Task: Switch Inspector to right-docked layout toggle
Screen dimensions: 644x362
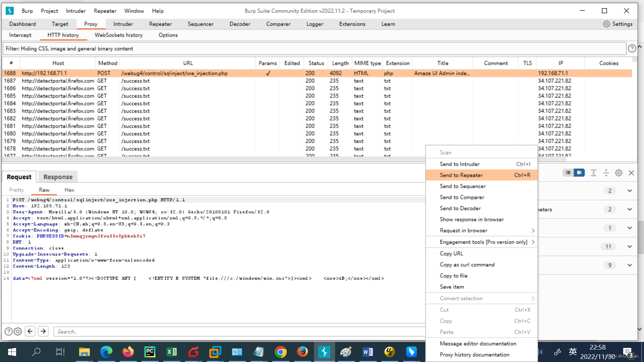Action: click(x=579, y=173)
